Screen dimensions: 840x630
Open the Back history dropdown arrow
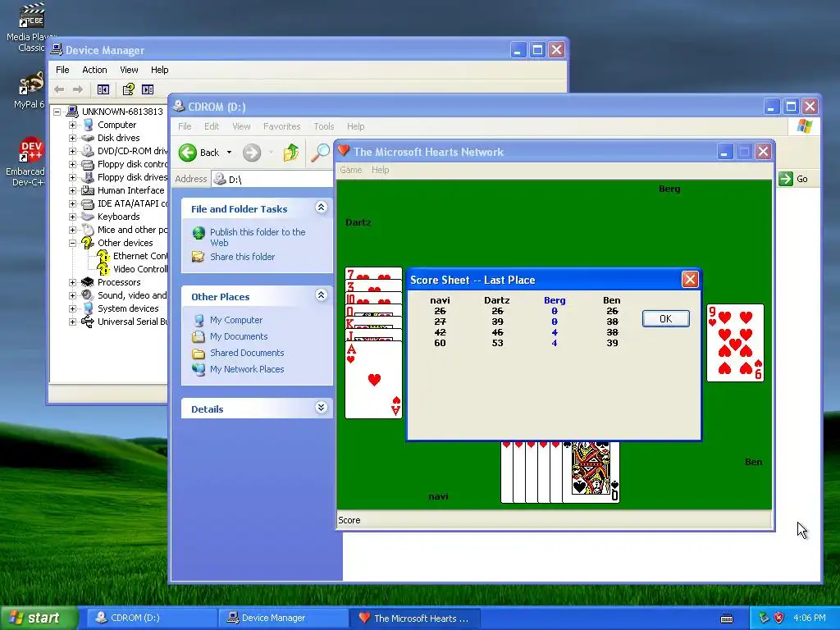[230, 153]
